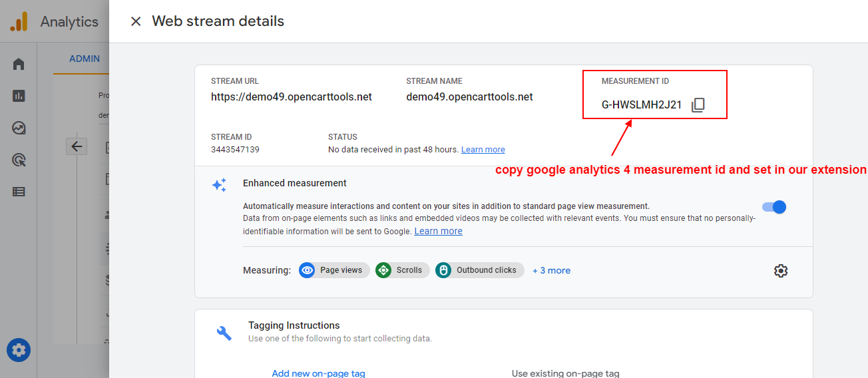Click the Outbound clicks chip
The width and height of the screenshot is (868, 378).
[479, 270]
